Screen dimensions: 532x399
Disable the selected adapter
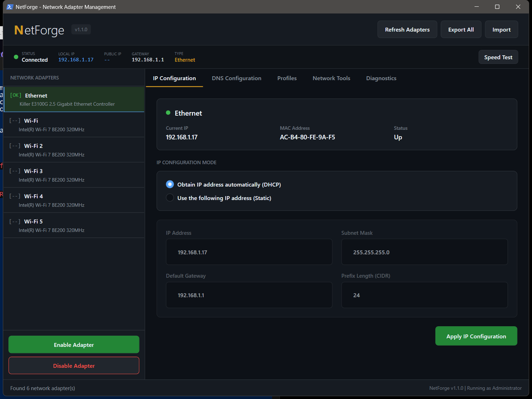pos(74,366)
